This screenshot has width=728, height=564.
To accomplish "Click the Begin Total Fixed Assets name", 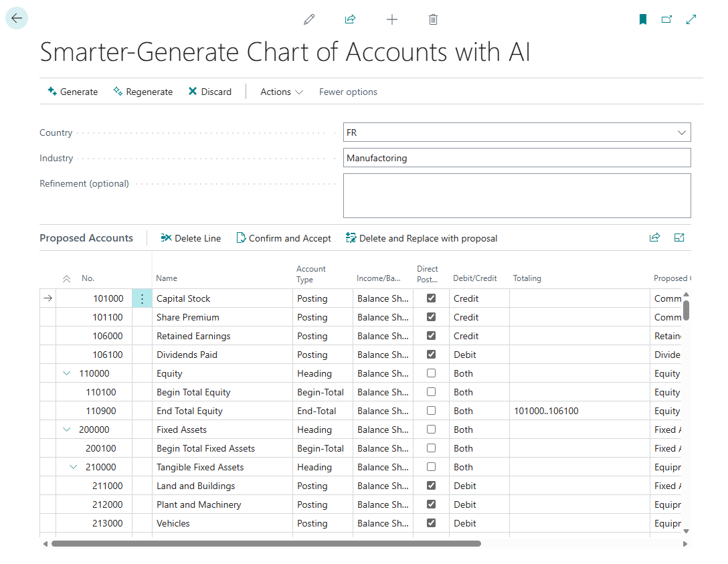I will 205,448.
